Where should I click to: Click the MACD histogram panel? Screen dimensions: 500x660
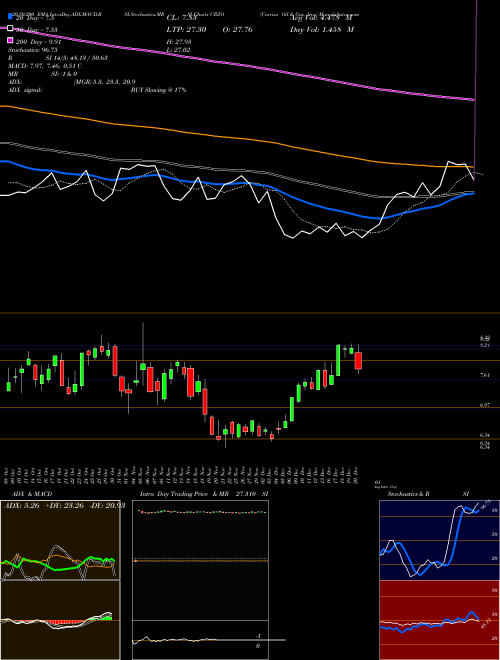click(60, 620)
